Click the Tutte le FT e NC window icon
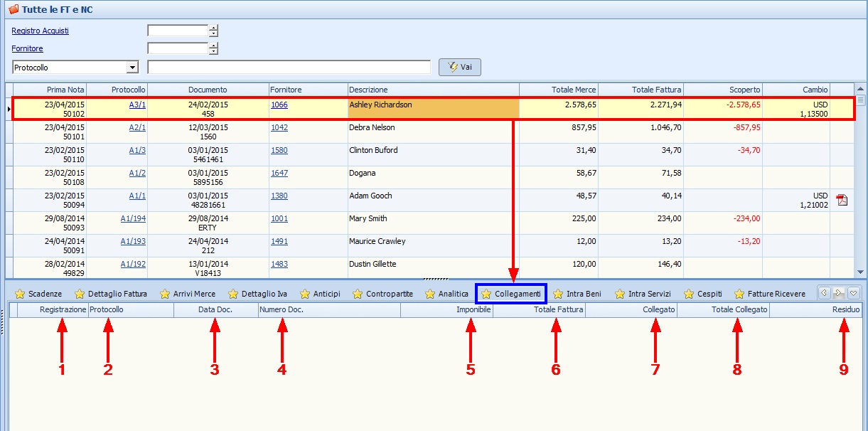This screenshot has width=868, height=431. pyautogui.click(x=13, y=10)
